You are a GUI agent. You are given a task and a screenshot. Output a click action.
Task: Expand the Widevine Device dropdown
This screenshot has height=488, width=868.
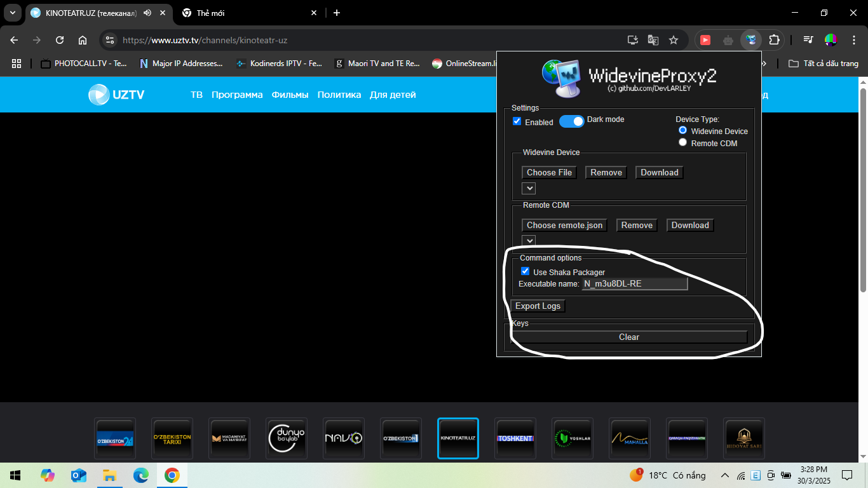[x=529, y=188]
